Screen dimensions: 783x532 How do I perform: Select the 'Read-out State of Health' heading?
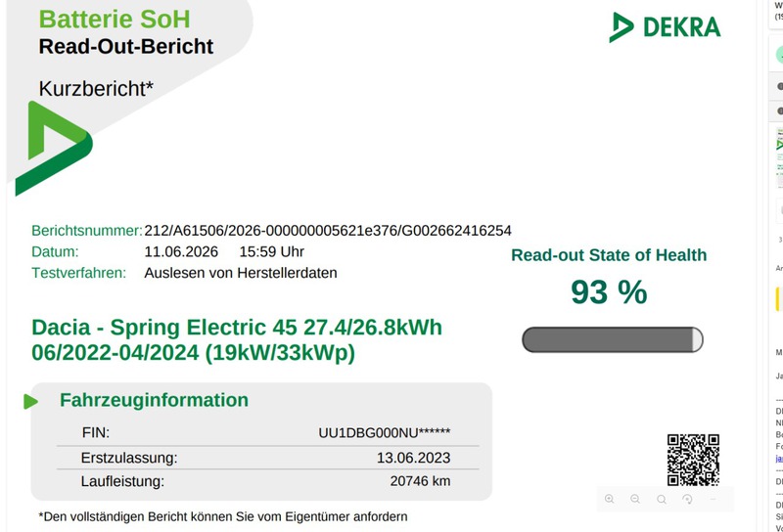(x=609, y=255)
